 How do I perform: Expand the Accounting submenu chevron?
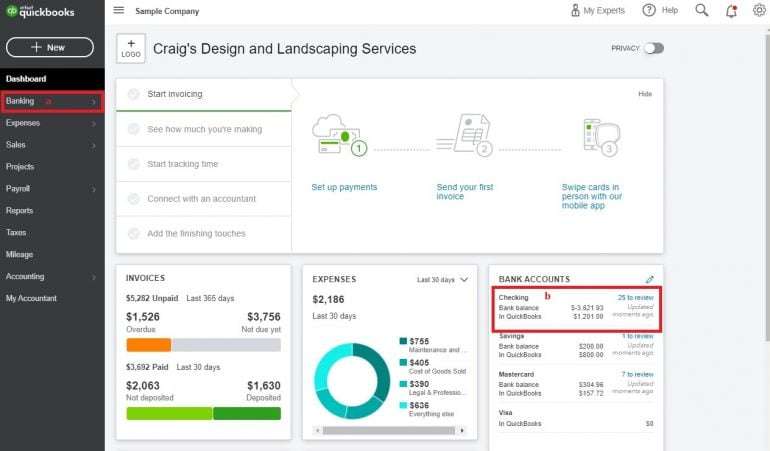[x=93, y=277]
